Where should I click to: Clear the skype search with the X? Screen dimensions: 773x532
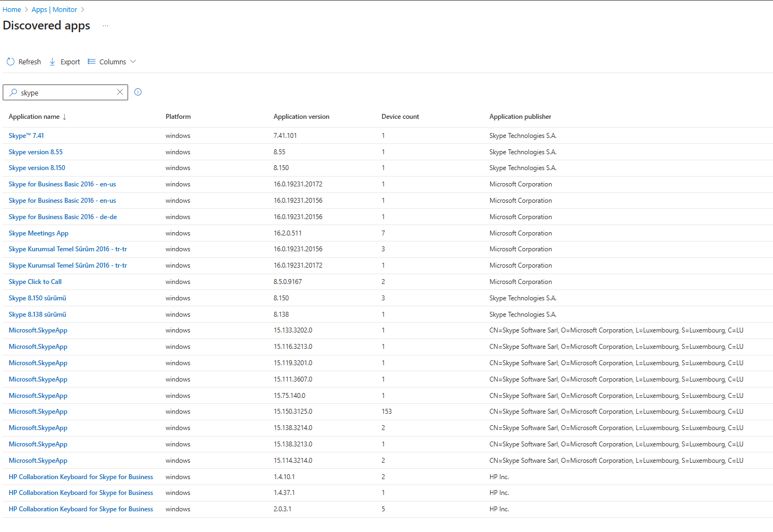[x=120, y=92]
